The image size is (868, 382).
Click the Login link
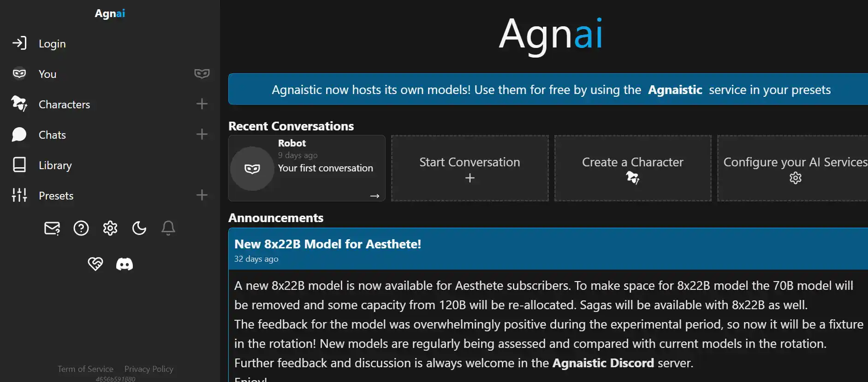pos(52,43)
